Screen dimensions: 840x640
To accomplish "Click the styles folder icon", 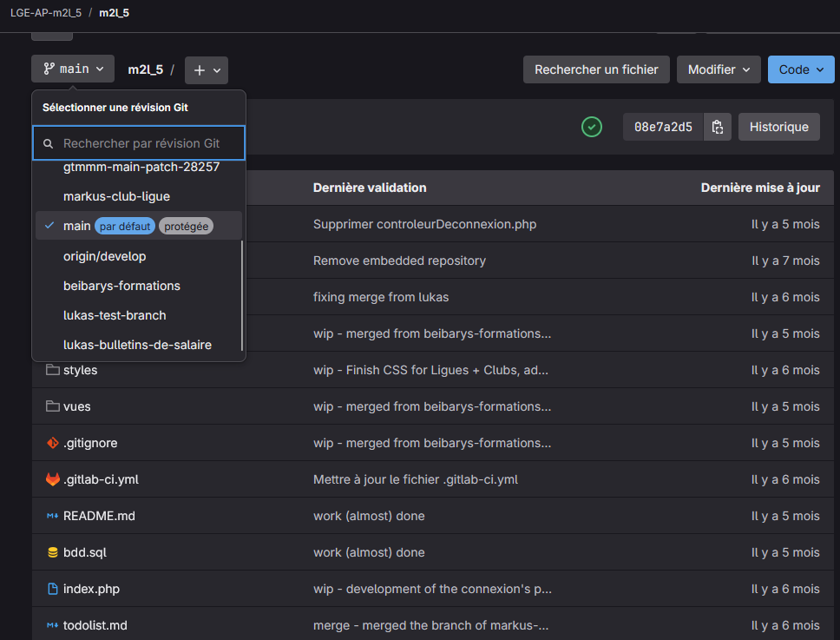I will 52,370.
